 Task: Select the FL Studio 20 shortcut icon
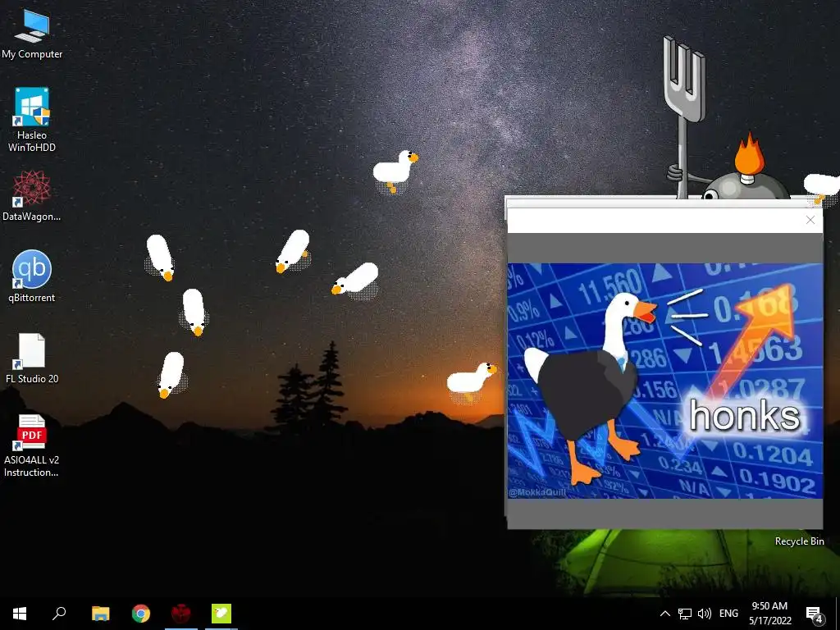click(32, 358)
